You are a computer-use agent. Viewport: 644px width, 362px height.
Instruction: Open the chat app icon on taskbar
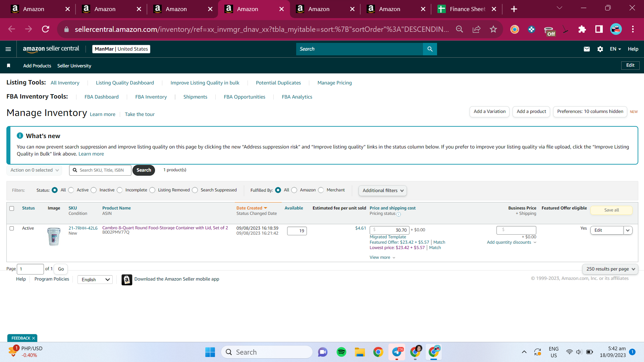323,352
